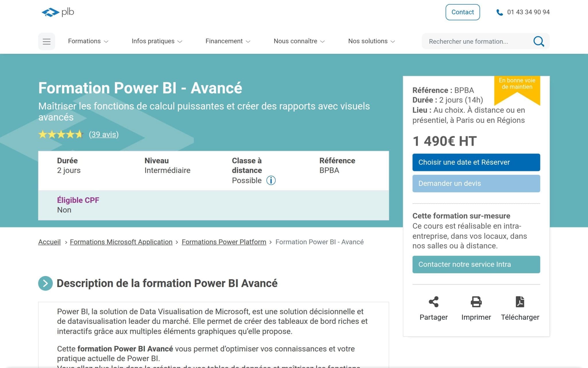The image size is (588, 368).
Task: Click Demander un devis button
Action: point(476,183)
